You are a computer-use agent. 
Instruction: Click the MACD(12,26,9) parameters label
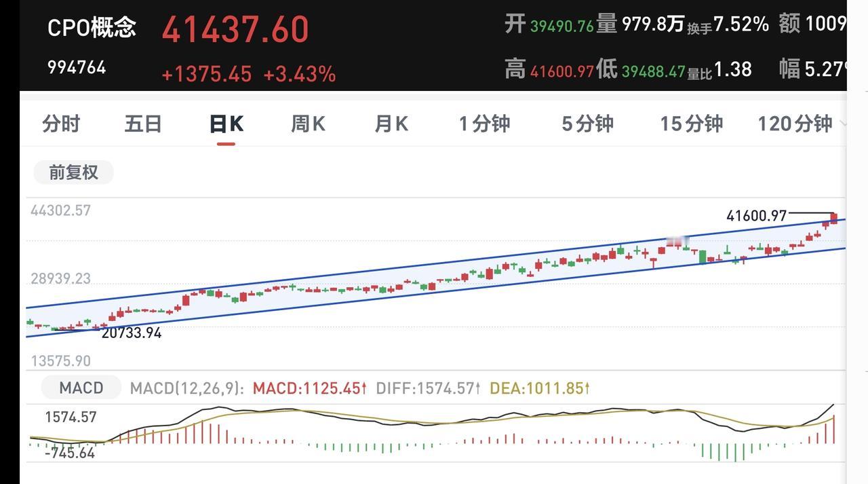click(186, 388)
